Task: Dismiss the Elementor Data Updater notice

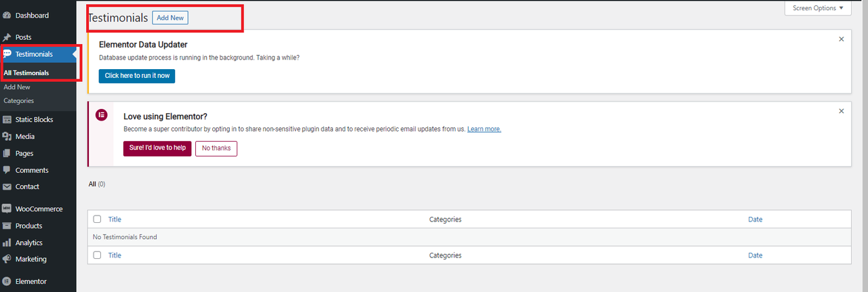Action: (842, 39)
